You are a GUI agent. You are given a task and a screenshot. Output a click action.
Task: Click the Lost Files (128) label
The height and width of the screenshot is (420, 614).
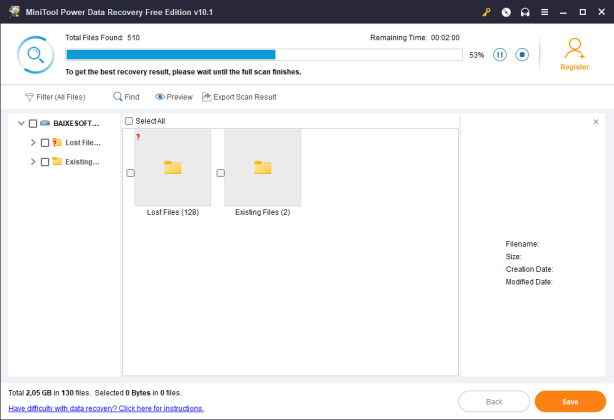[173, 212]
